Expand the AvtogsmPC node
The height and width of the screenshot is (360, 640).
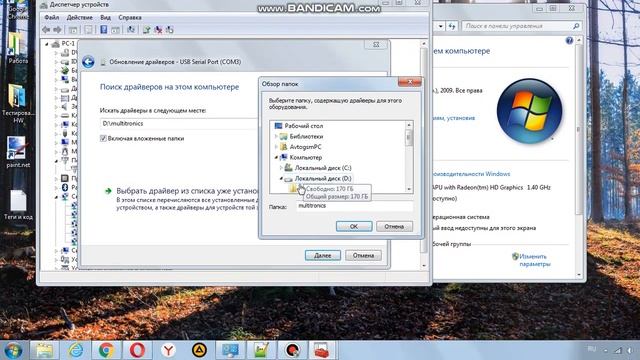click(276, 147)
